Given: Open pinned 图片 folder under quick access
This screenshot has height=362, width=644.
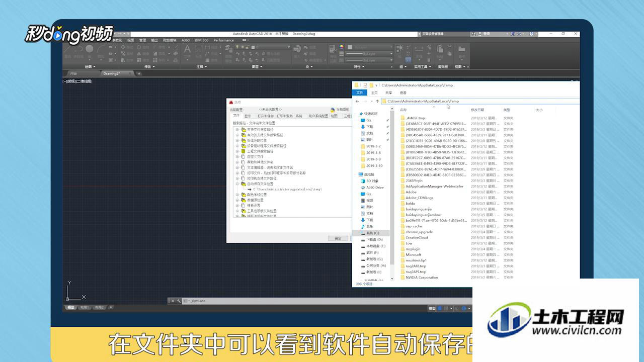Looking at the screenshot, I should coord(367,140).
